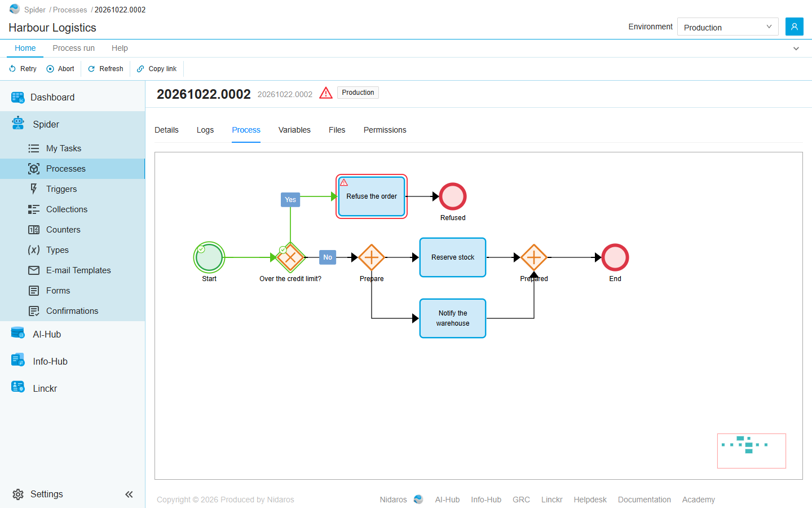Open Collections in the sidebar
Image resolution: width=812 pixels, height=508 pixels.
tap(72, 209)
